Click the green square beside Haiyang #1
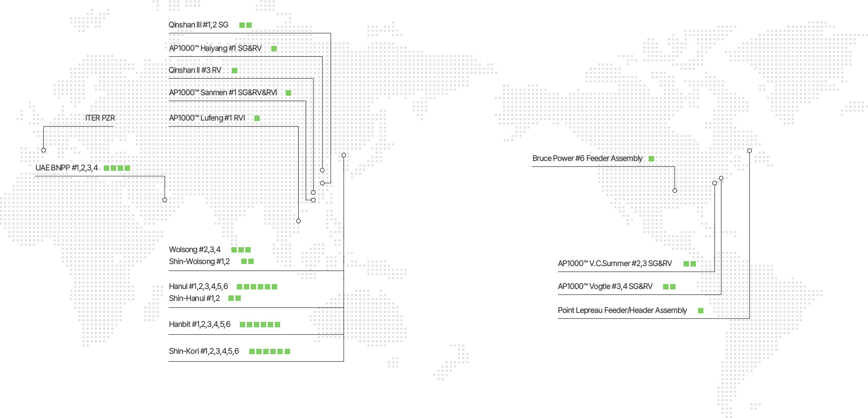 tap(274, 48)
